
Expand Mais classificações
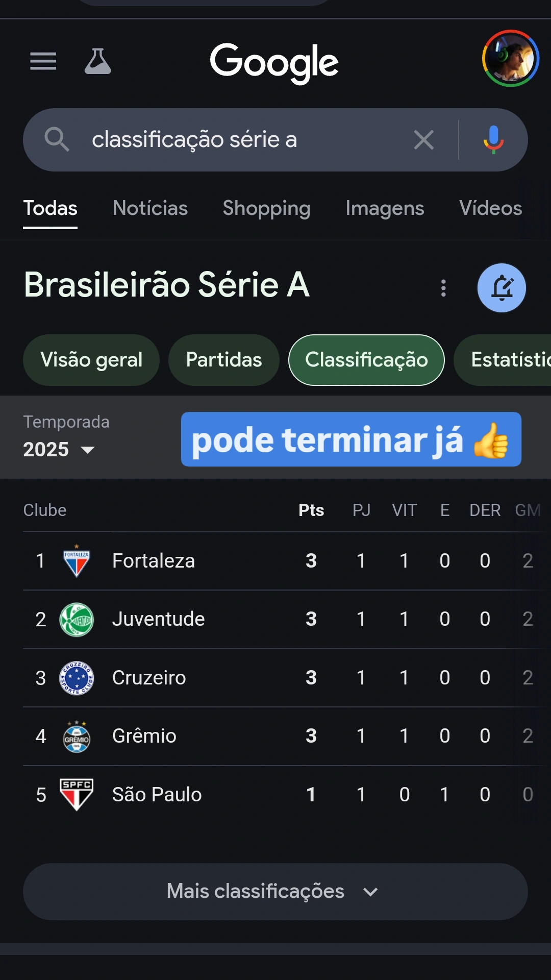(x=275, y=892)
